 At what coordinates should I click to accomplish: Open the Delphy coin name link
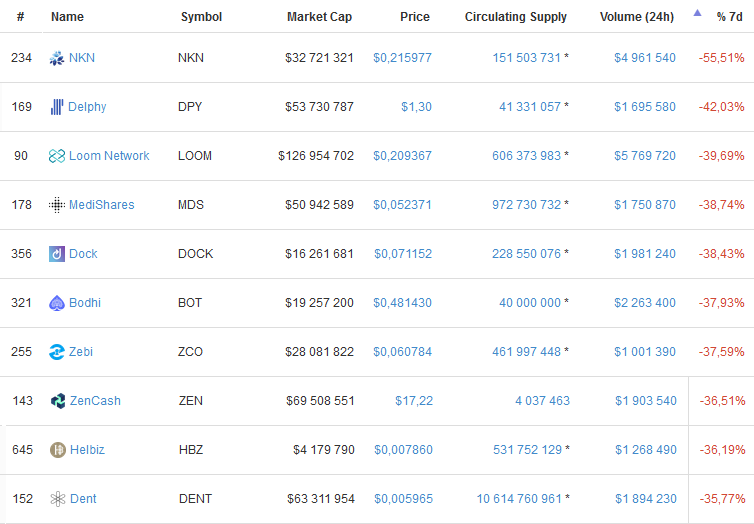point(87,107)
